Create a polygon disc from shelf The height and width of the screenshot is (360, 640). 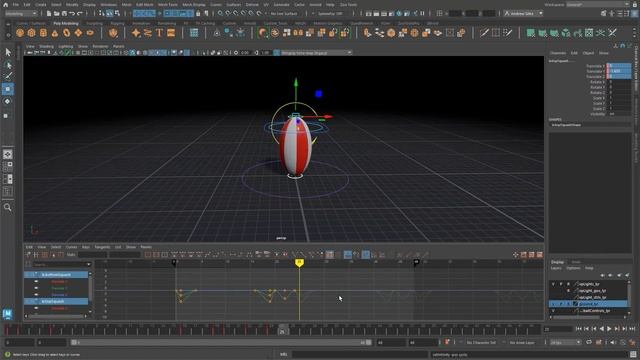[x=90, y=33]
